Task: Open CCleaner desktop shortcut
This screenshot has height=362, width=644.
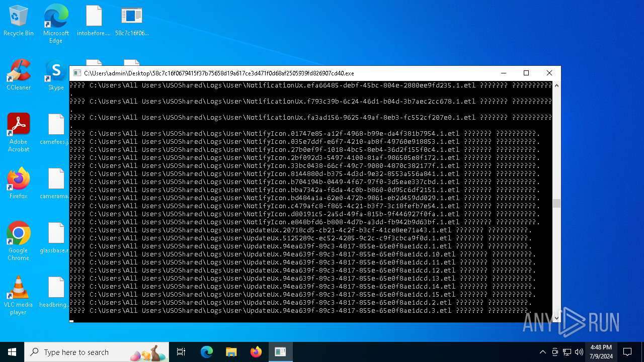Action: coord(19,75)
